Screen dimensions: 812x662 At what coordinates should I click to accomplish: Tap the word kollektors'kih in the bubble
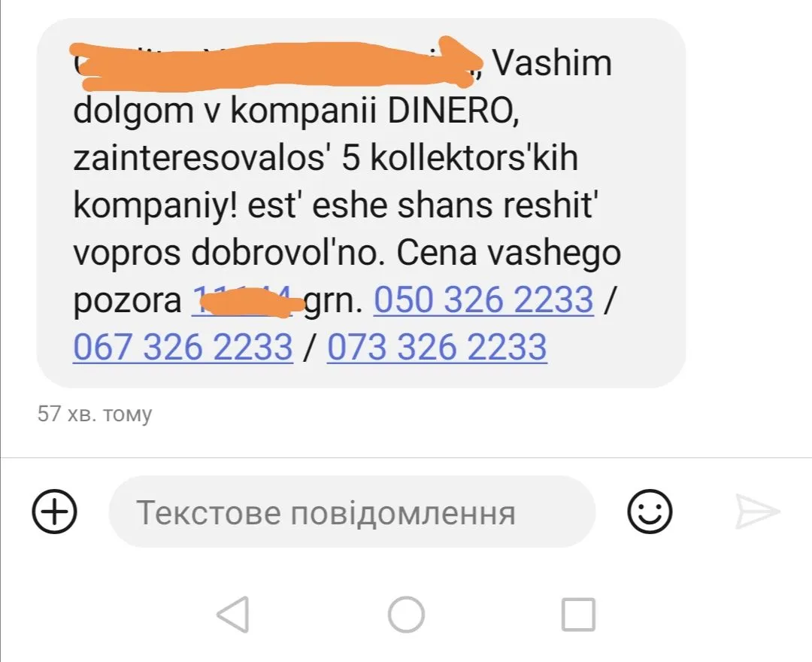[474, 157]
